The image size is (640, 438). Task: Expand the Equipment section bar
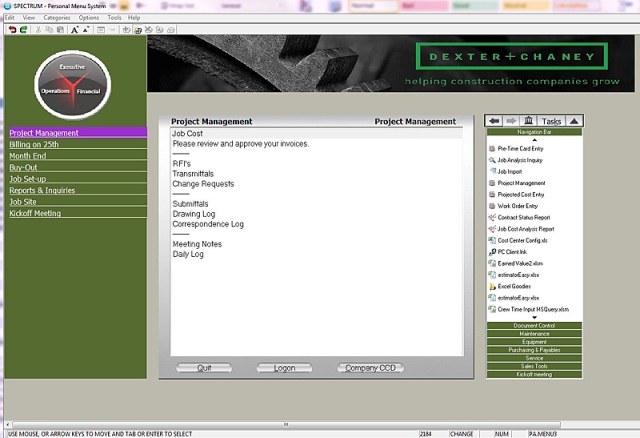point(534,342)
